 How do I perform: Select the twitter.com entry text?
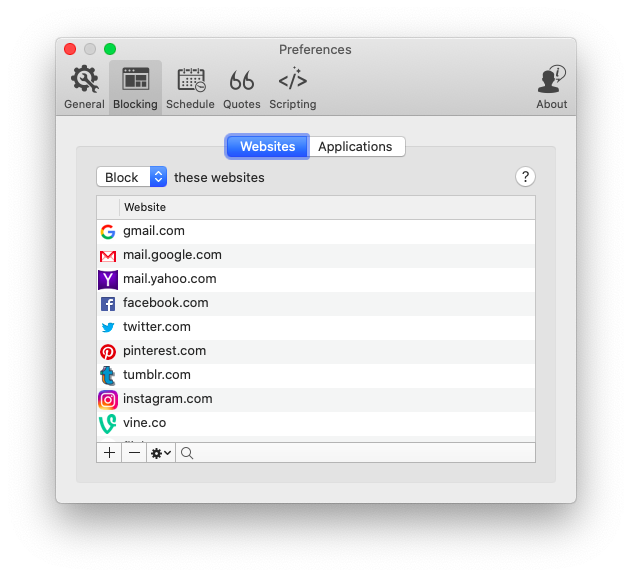pyautogui.click(x=157, y=326)
